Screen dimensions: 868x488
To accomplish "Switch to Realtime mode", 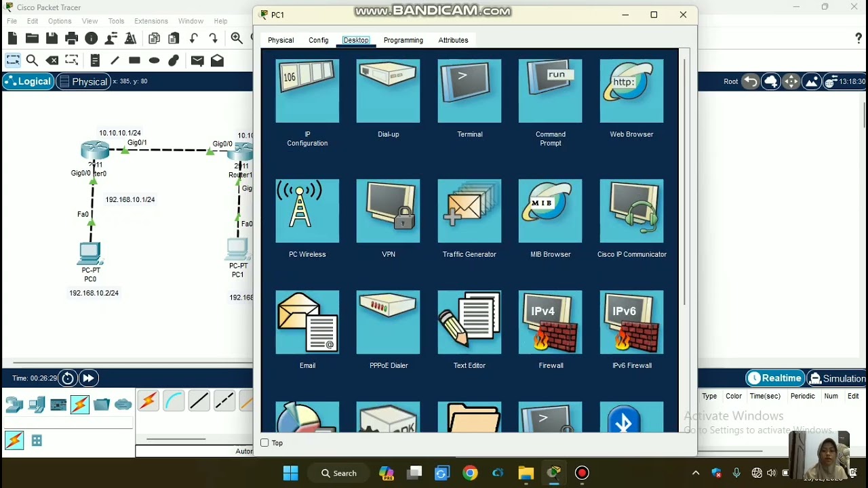I will coord(775,378).
